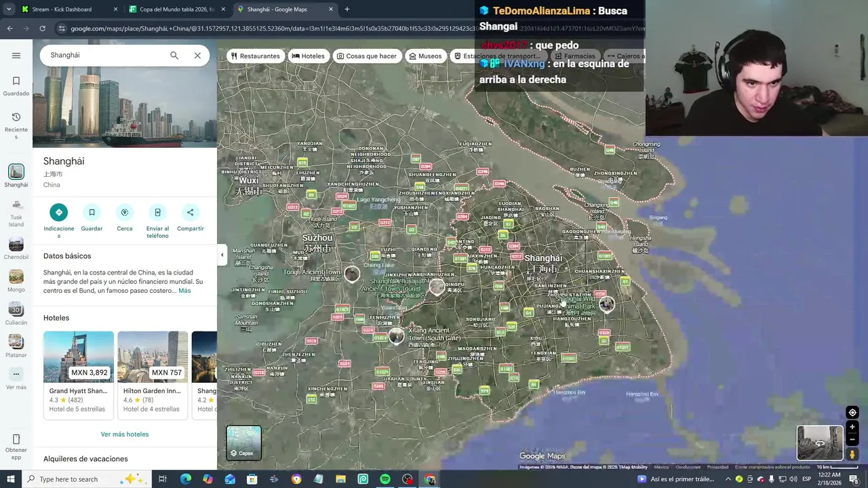Viewport: 868px width, 488px height.
Task: Focus the Shanghái search input field
Action: [105, 55]
